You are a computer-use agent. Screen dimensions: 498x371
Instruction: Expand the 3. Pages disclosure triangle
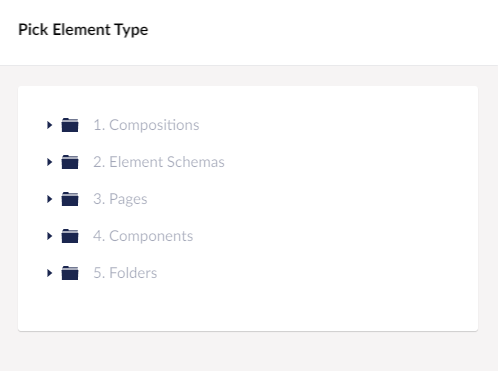(x=50, y=199)
